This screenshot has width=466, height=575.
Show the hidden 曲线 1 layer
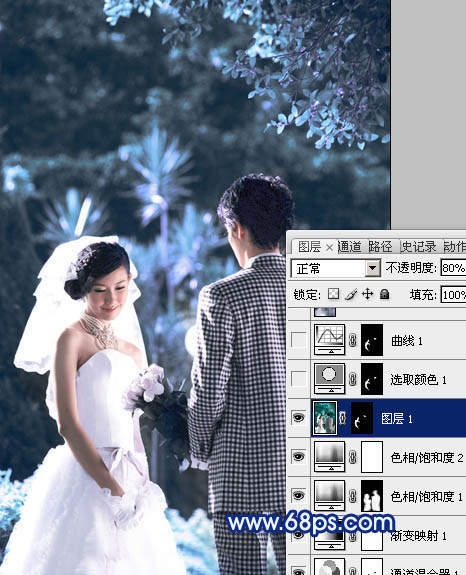coord(298,340)
